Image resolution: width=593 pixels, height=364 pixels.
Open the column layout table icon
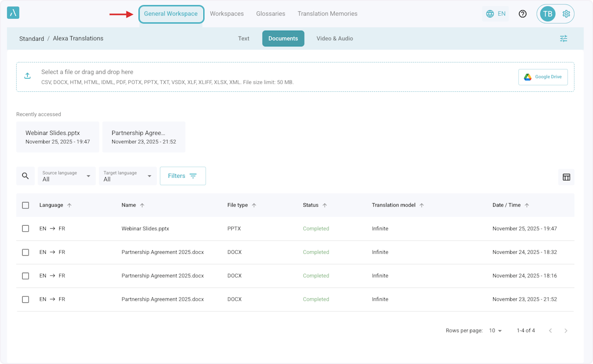(x=566, y=177)
